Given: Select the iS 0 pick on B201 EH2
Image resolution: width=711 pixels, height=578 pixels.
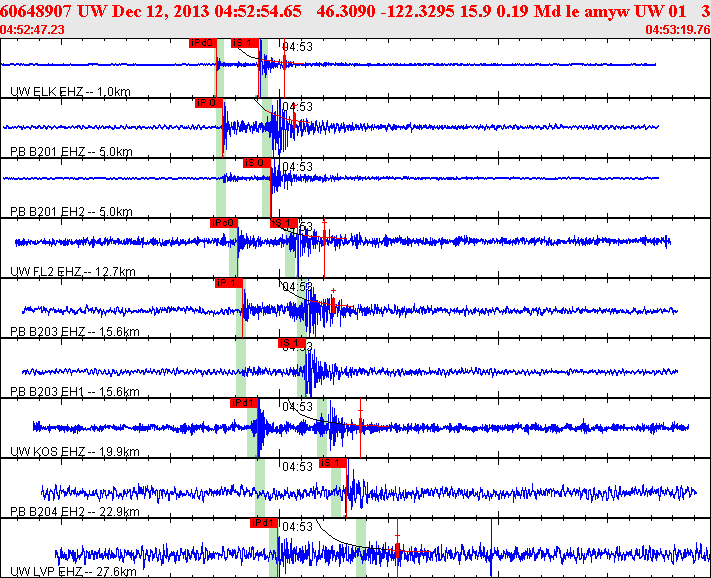Looking at the screenshot, I should pos(257,163).
